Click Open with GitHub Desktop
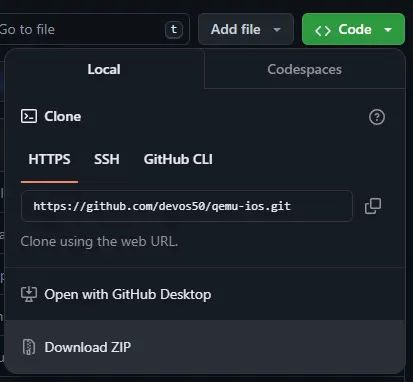The height and width of the screenshot is (382, 413). point(205,294)
